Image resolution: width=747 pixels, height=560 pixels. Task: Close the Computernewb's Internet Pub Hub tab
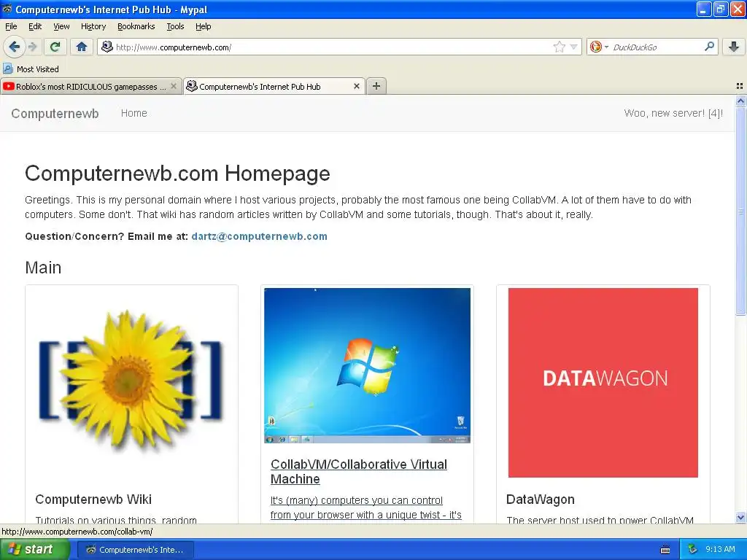pos(356,86)
